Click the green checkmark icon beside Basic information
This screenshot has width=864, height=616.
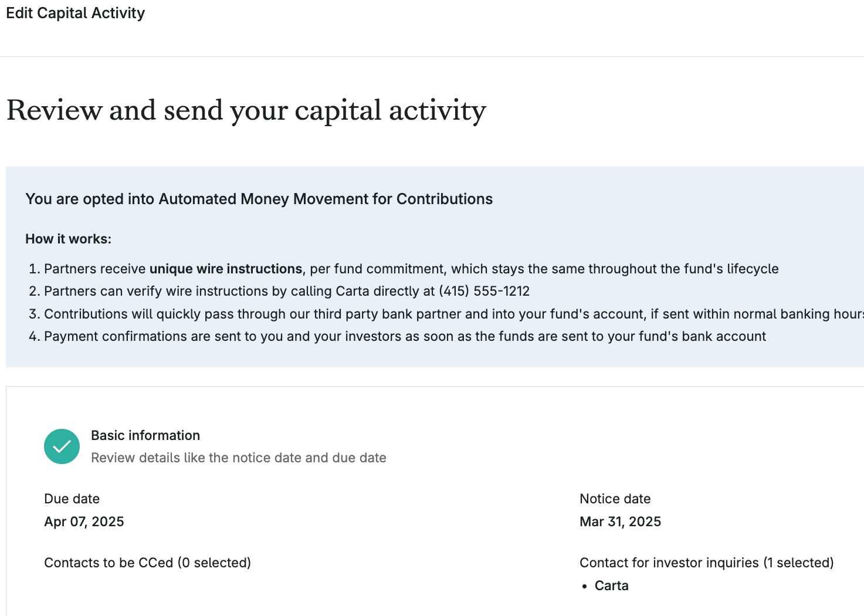coord(62,446)
